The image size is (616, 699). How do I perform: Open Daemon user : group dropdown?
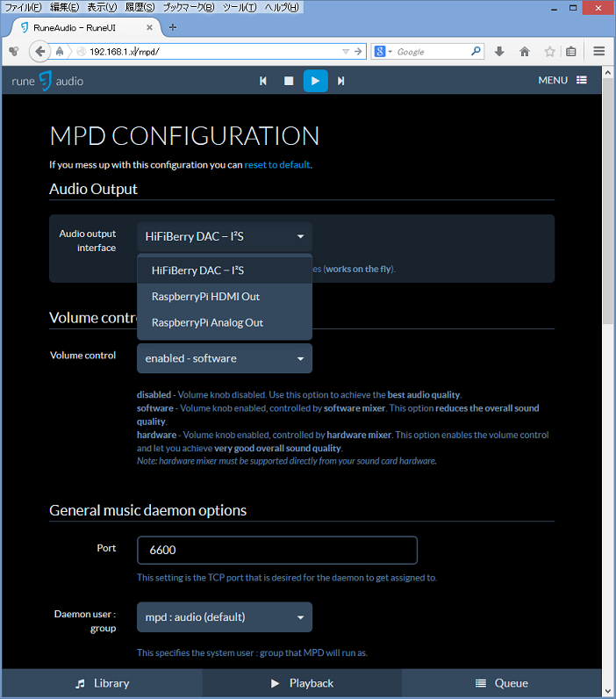point(225,617)
